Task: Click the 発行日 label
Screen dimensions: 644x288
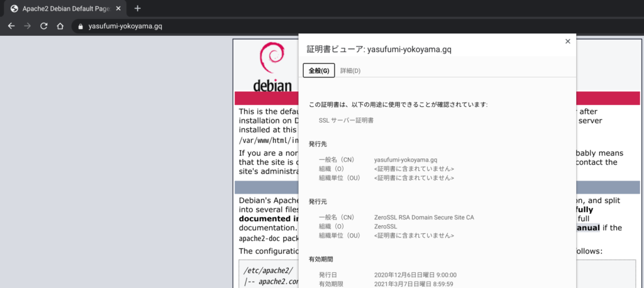Action: (x=328, y=275)
